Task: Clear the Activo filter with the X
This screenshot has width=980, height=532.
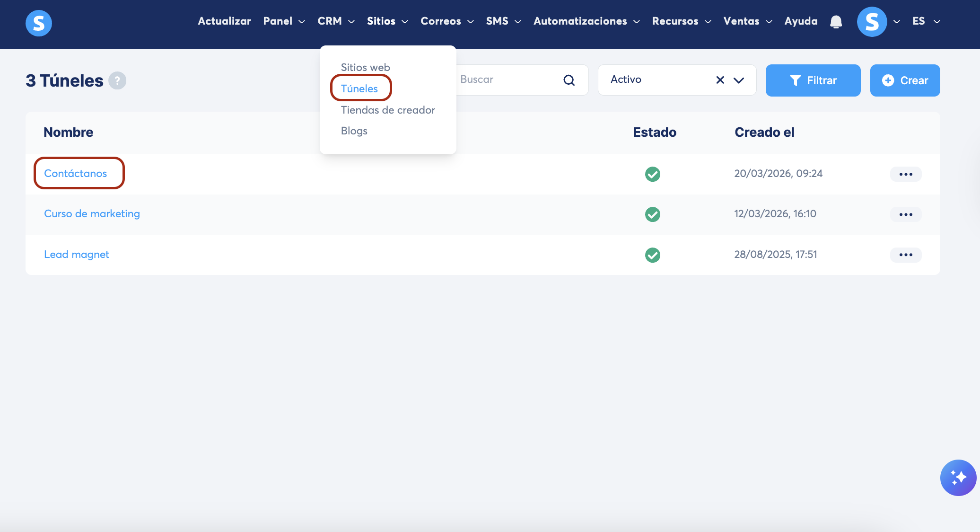Action: click(x=720, y=80)
